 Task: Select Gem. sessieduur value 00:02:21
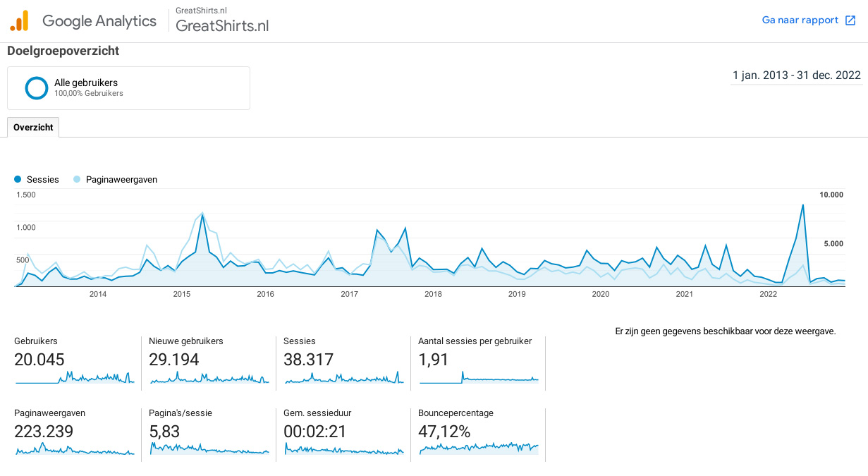tap(314, 432)
